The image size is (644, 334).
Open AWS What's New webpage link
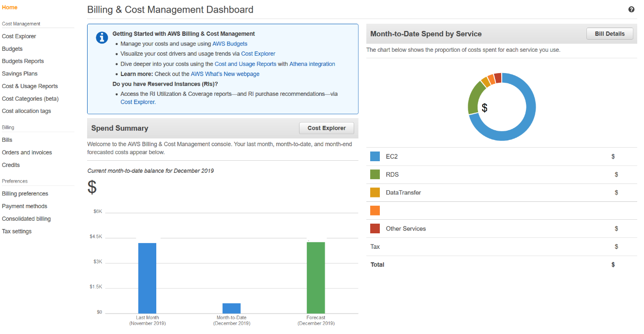225,74
